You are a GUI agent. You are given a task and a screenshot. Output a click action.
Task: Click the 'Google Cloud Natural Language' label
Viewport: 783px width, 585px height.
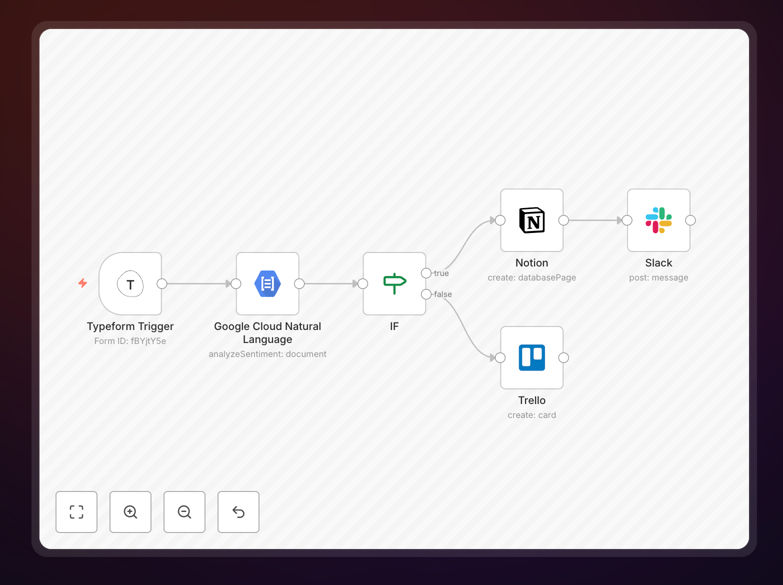click(268, 333)
